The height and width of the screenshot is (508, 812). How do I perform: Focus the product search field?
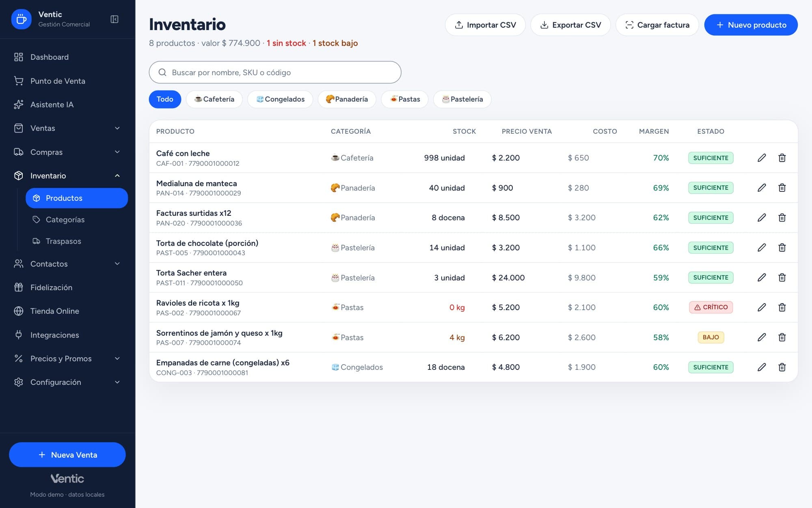(275, 72)
